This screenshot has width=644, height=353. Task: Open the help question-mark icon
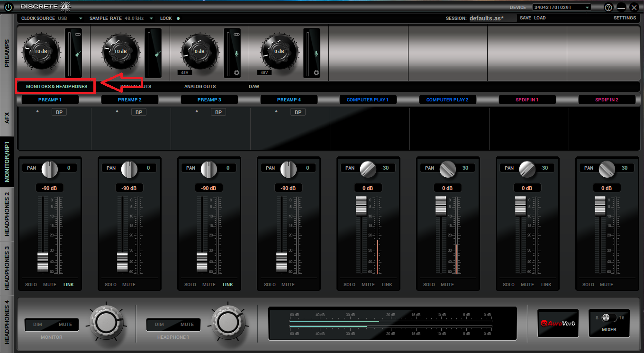pyautogui.click(x=608, y=8)
